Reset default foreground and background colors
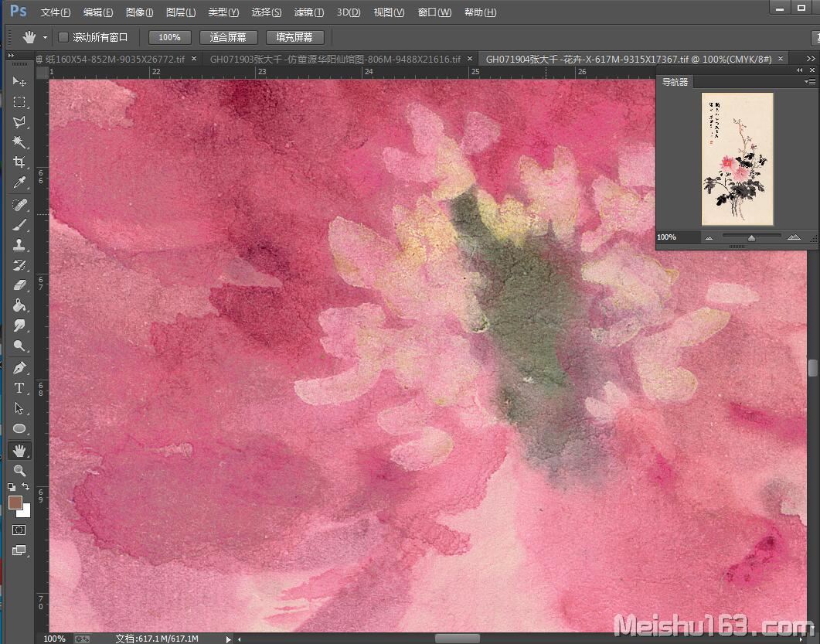Image resolution: width=820 pixels, height=644 pixels. coord(12,486)
